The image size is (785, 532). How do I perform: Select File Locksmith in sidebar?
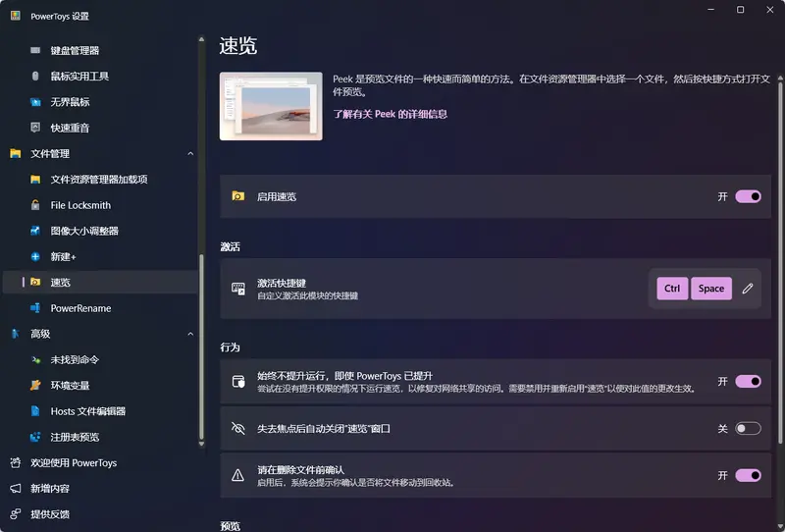tap(100, 205)
